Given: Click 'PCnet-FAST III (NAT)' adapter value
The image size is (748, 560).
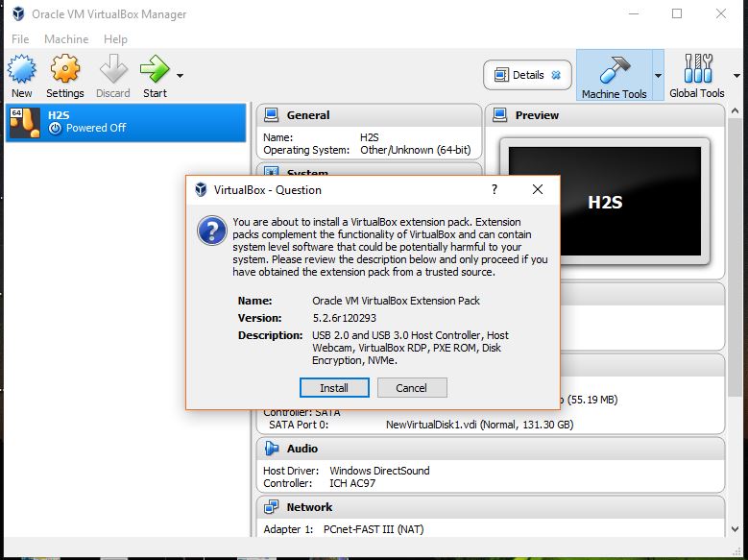Looking at the screenshot, I should (374, 529).
